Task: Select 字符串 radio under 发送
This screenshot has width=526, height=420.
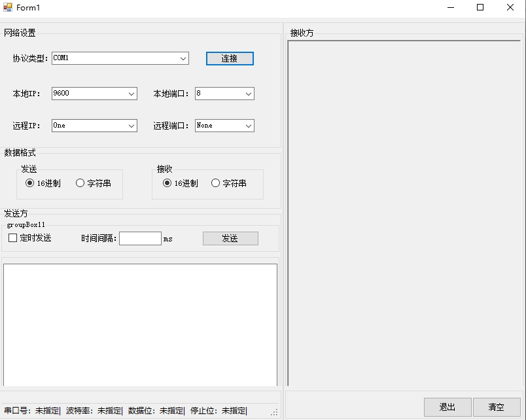Action: pos(94,183)
